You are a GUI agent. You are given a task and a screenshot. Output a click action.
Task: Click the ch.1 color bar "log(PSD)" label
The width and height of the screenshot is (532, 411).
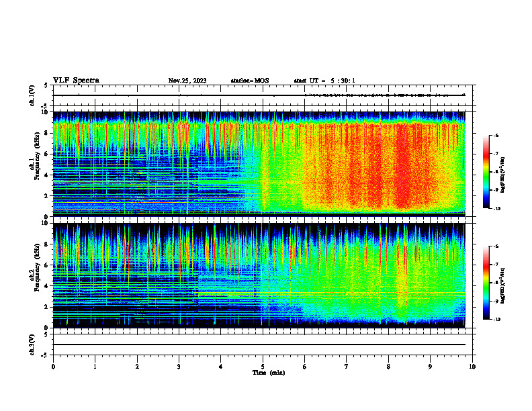pyautogui.click(x=503, y=175)
